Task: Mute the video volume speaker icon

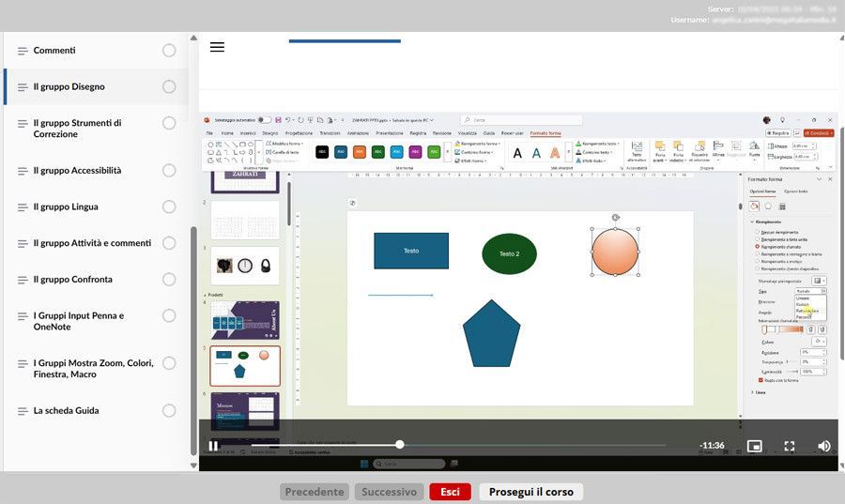Action: (x=823, y=446)
